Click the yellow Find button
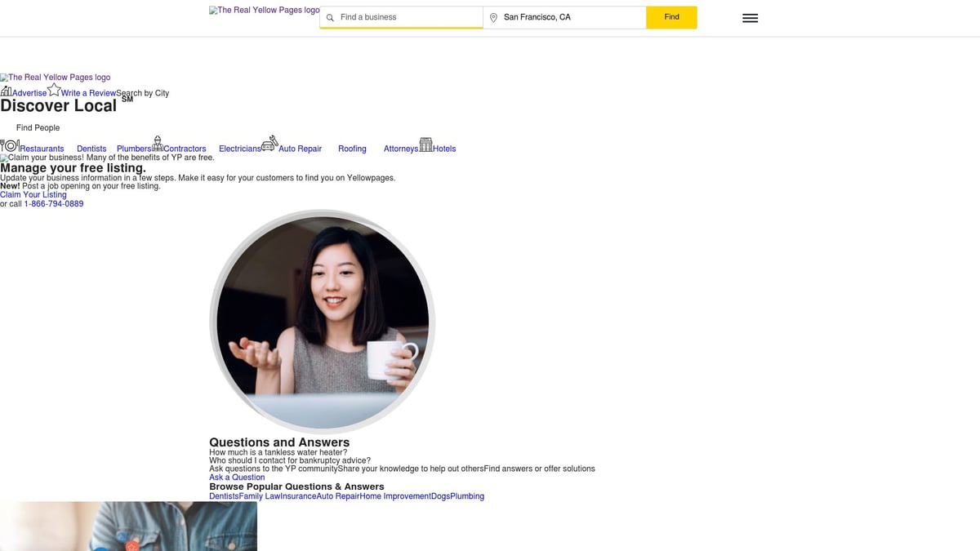The width and height of the screenshot is (980, 551). point(671,17)
